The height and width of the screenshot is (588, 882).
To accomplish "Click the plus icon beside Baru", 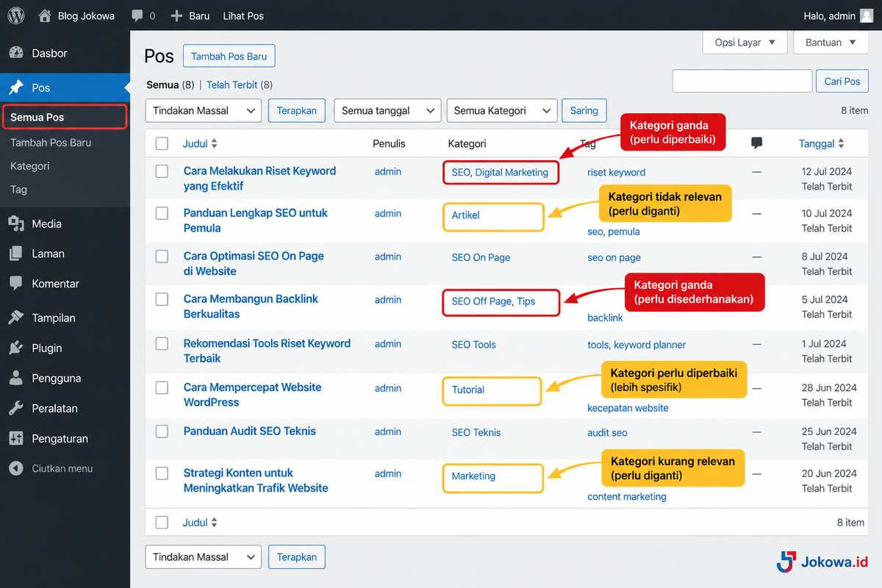I will [x=176, y=15].
